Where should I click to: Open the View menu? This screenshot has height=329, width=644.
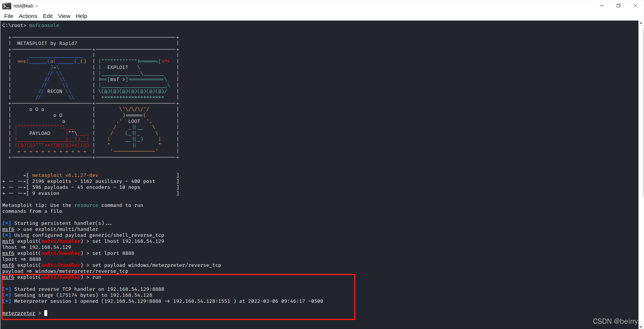(64, 16)
